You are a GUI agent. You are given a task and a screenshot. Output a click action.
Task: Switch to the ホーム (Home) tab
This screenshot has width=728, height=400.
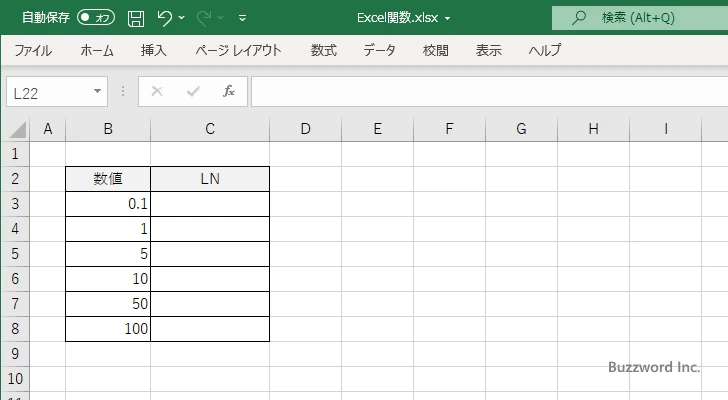point(97,50)
